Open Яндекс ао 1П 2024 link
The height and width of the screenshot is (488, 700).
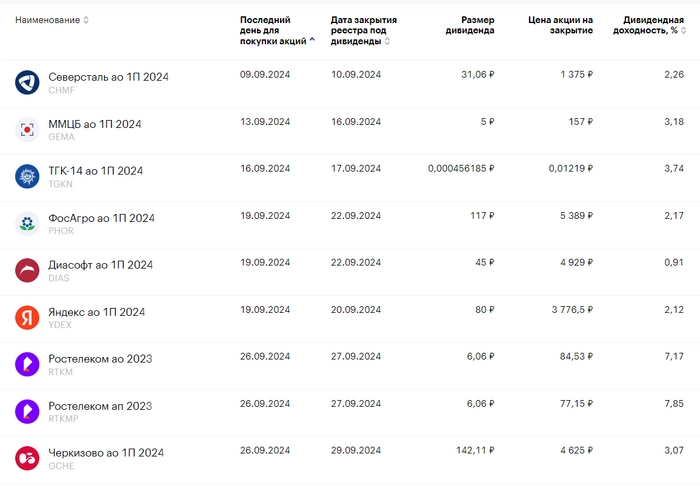coord(96,312)
